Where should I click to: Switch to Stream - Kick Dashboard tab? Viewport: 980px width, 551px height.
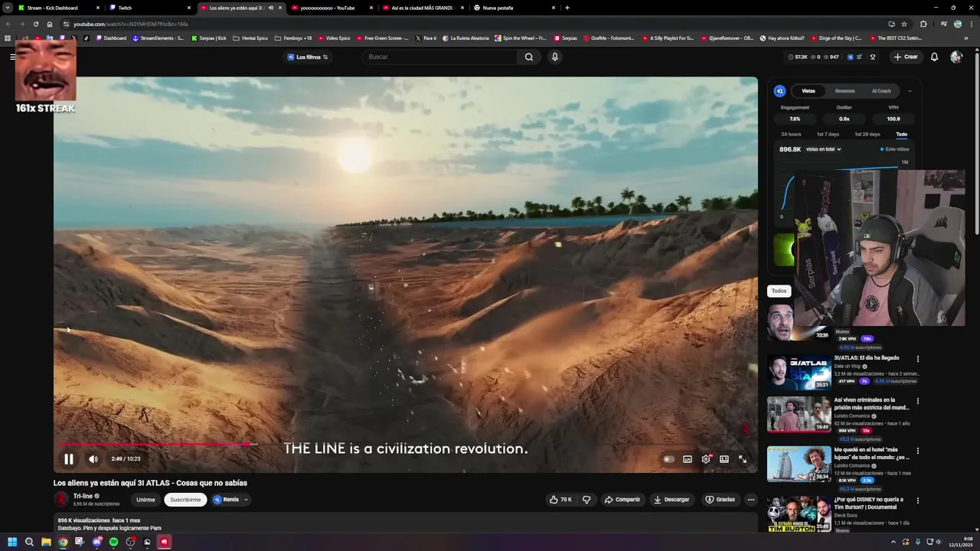tap(58, 8)
